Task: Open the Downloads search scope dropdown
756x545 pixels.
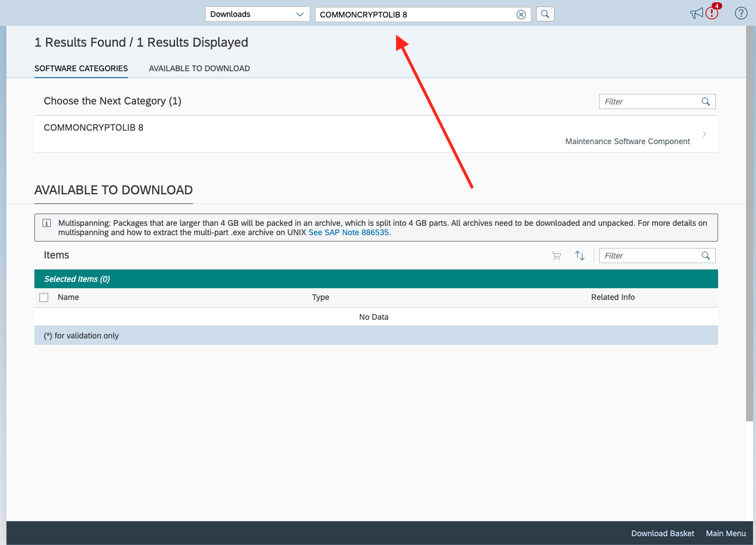Action: [257, 14]
